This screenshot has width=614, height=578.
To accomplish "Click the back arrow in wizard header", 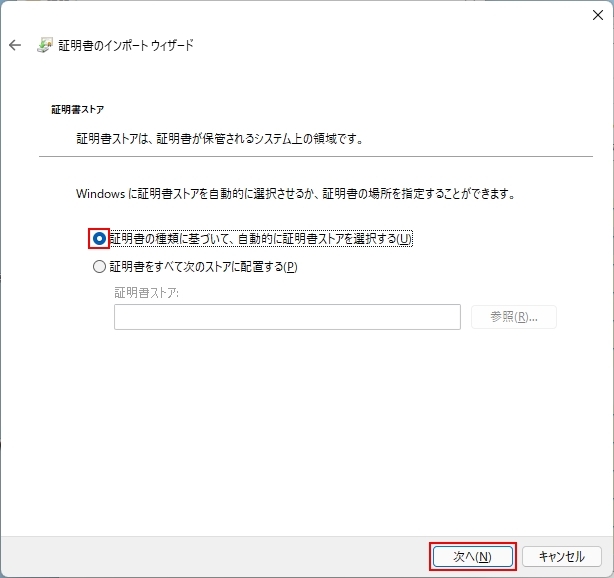I will (15, 46).
